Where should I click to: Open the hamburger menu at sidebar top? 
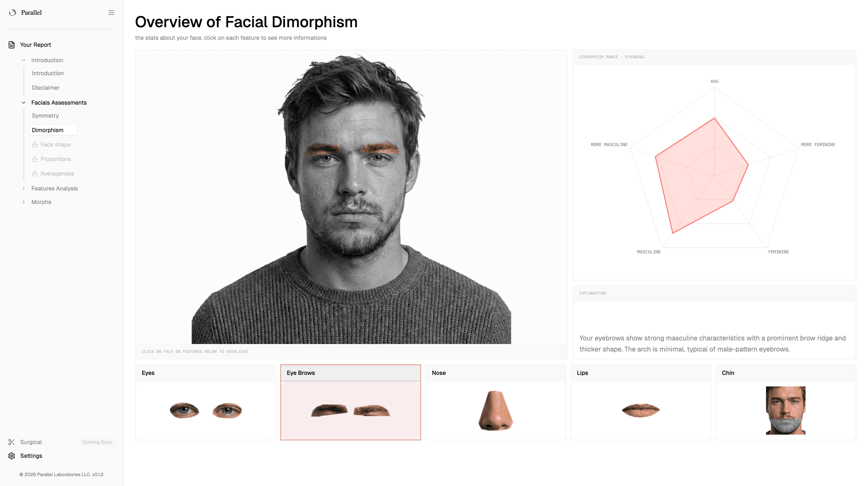point(111,13)
